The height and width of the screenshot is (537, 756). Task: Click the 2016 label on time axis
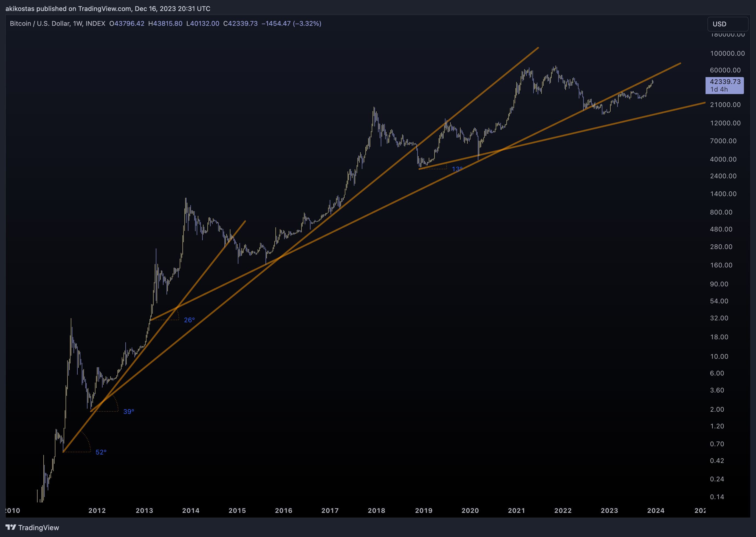(x=283, y=510)
